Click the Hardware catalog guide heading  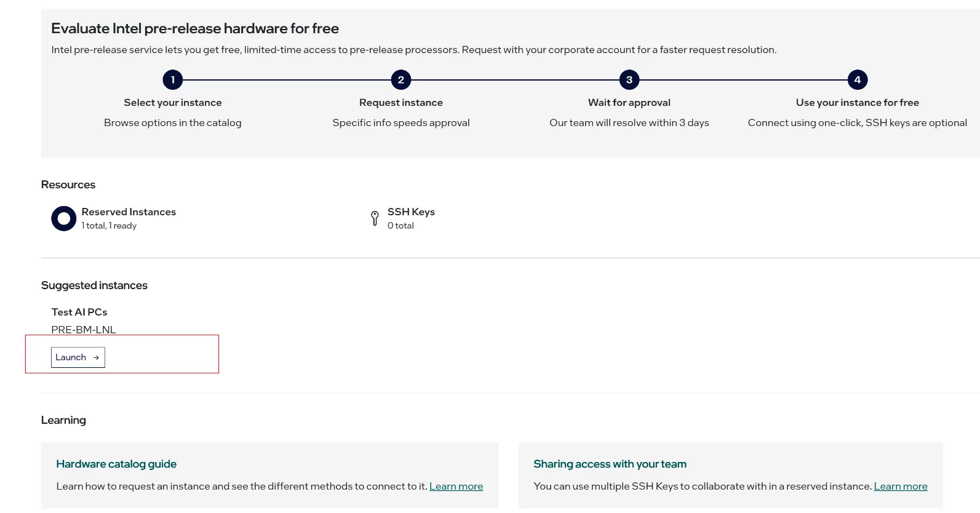pos(116,464)
